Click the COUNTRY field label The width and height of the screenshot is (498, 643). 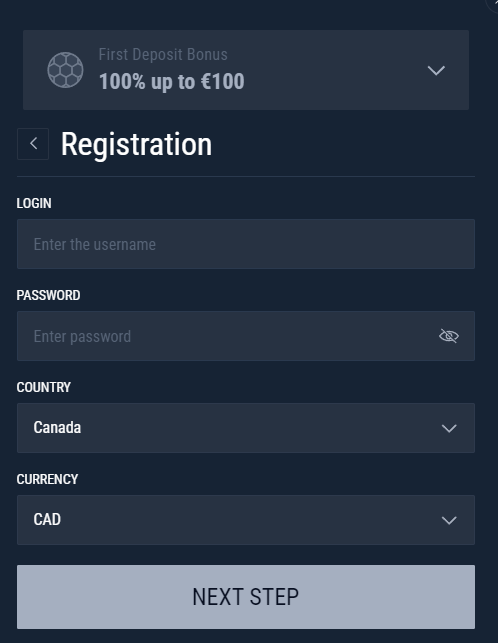click(x=43, y=387)
